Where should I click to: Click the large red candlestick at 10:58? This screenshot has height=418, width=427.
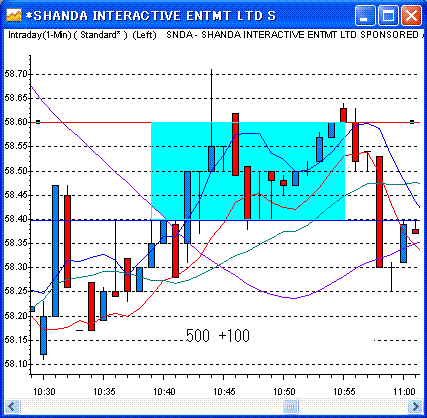pyautogui.click(x=379, y=212)
